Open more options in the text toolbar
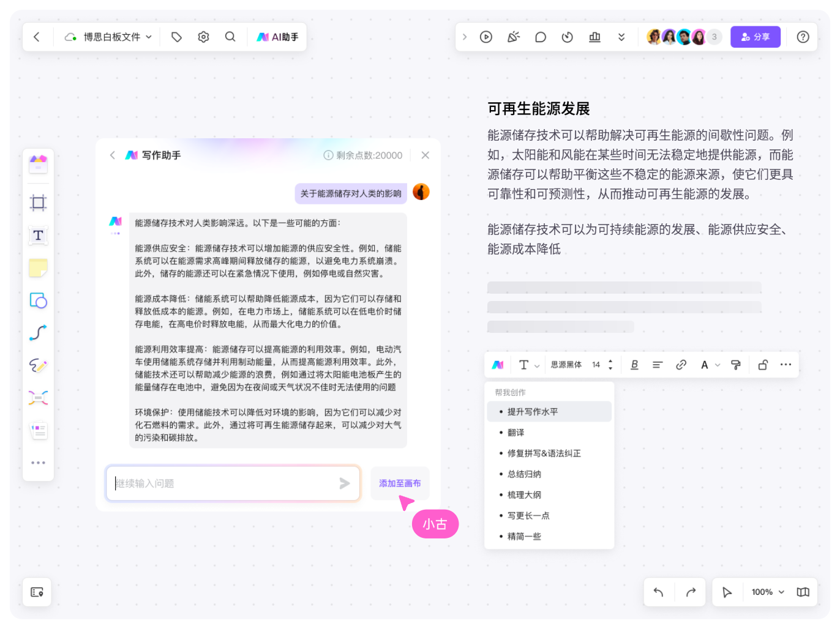Viewport: 840px width, 629px height. (x=786, y=365)
